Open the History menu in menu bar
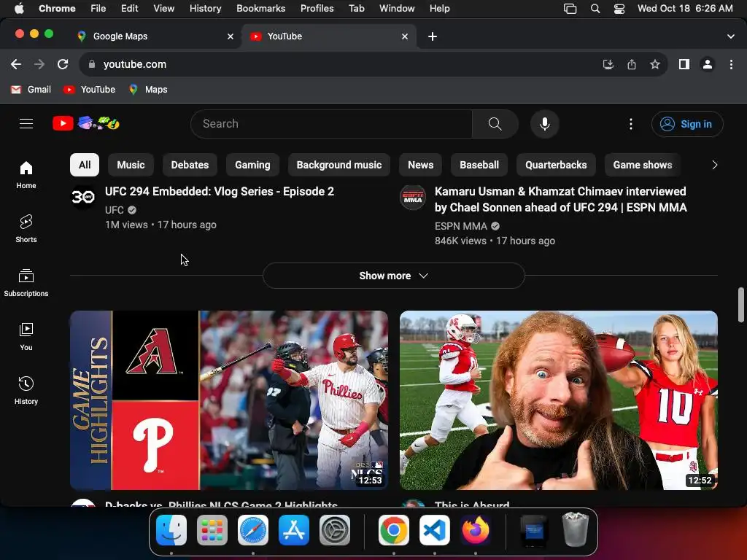This screenshot has height=560, width=747. [x=205, y=9]
